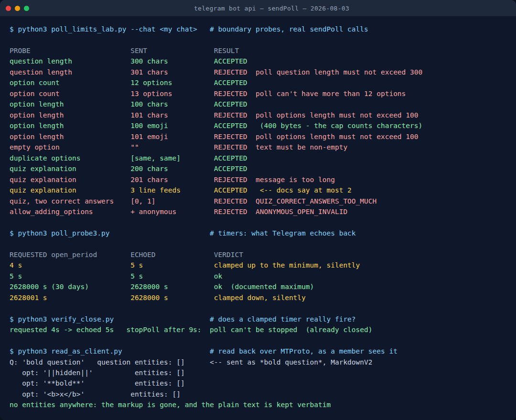The image size is (516, 420).
Task: Select the '300 chars' value
Action: point(149,61)
